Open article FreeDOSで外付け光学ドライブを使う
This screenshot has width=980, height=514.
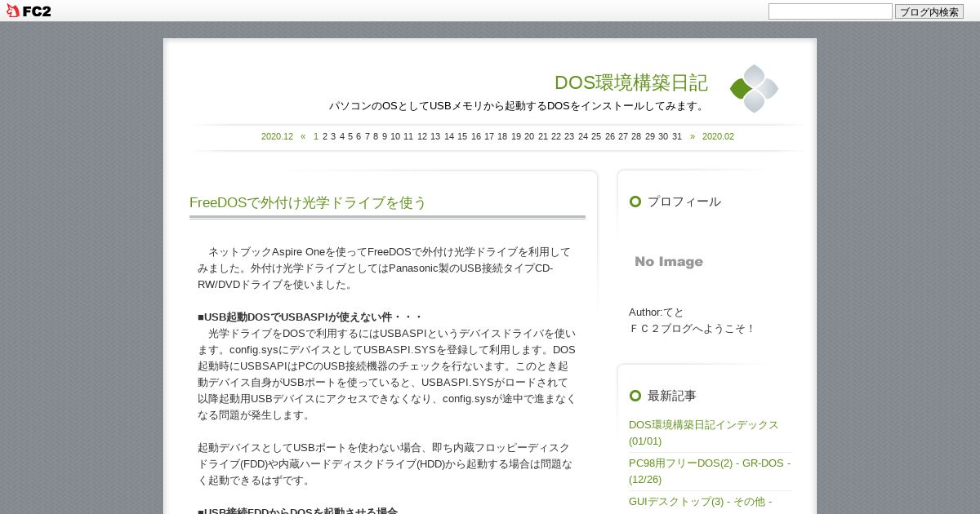[x=308, y=202]
